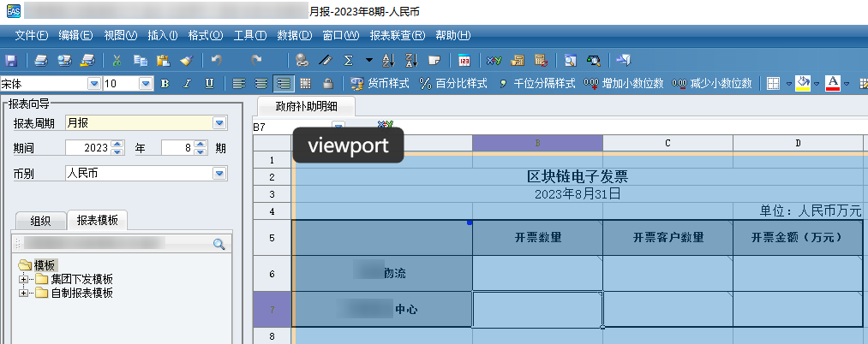Click the Paste clipboard icon
Image resolution: width=868 pixels, height=344 pixels.
tap(164, 60)
